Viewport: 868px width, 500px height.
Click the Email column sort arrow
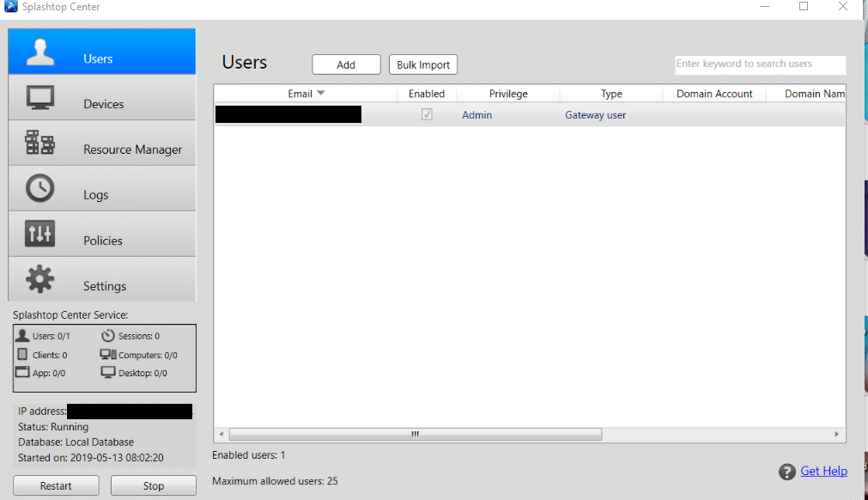tap(321, 94)
